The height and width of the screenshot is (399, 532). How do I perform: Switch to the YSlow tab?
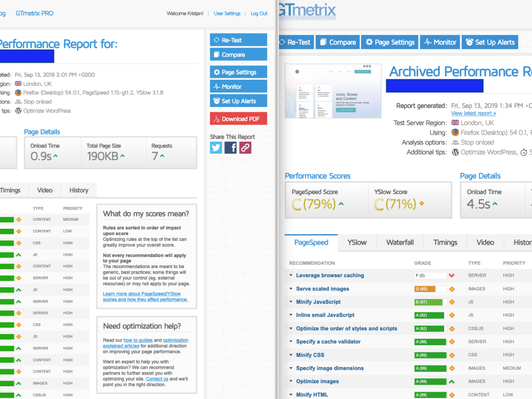click(x=357, y=242)
